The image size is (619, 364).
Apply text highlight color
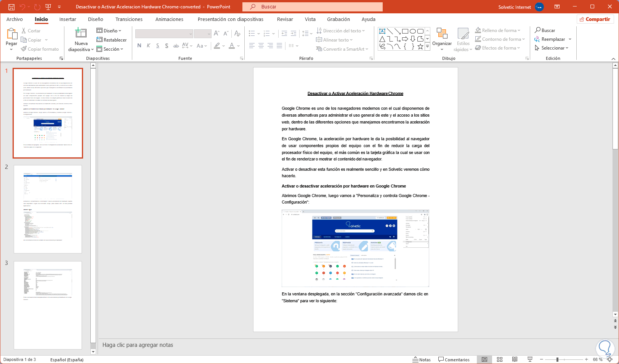[x=217, y=46]
